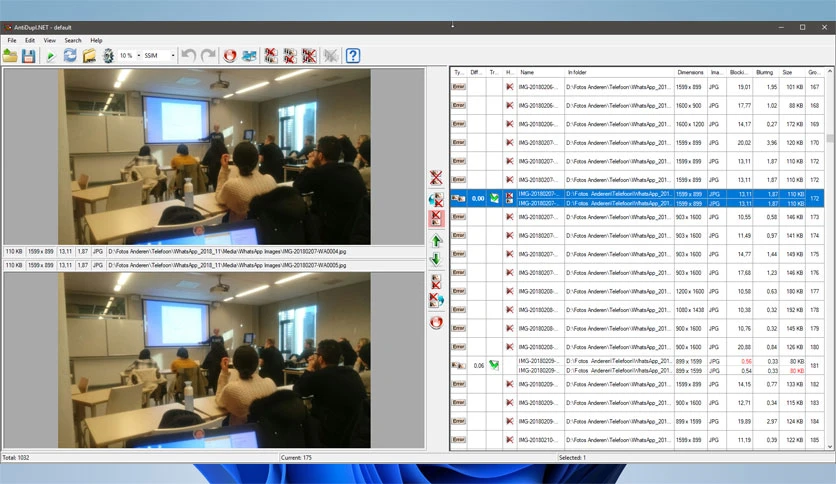Click highlighted delete first image icon in middle strip
The image size is (836, 484).
[x=436, y=218]
